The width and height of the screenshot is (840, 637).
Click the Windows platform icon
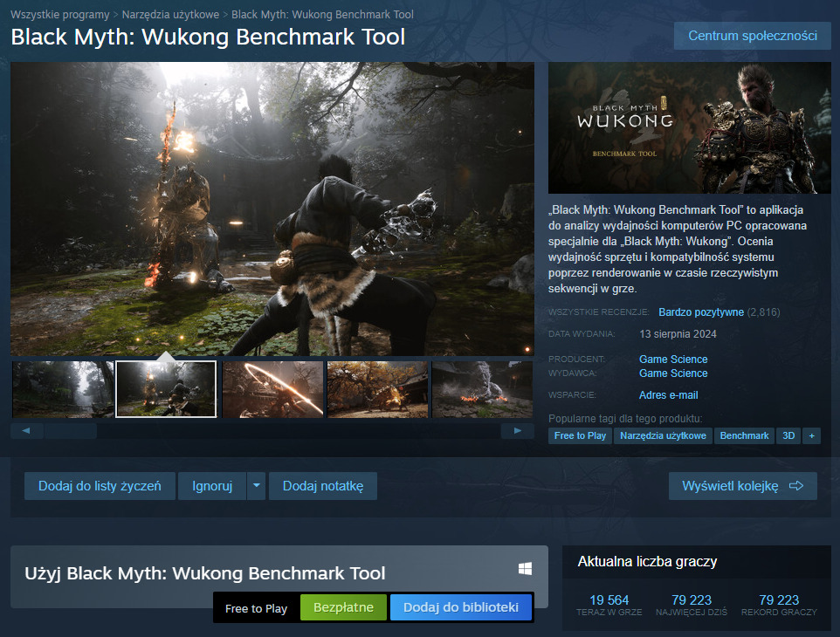(525, 569)
